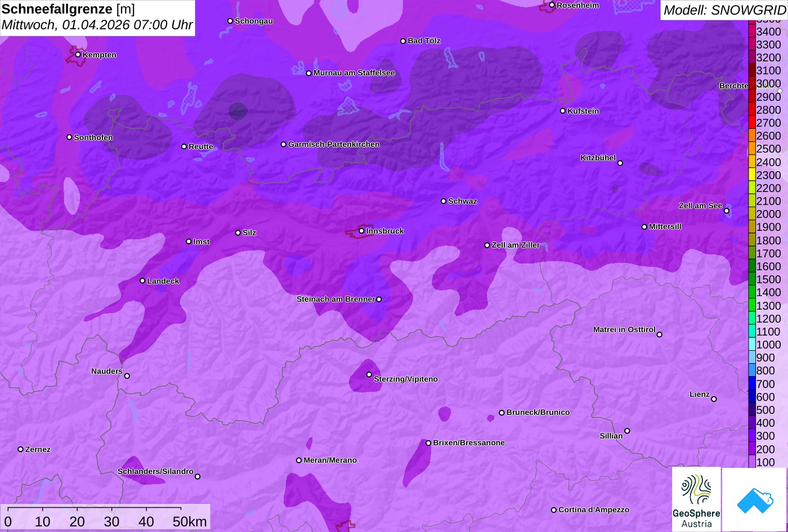Select the Sillian marker dot

pos(627,431)
